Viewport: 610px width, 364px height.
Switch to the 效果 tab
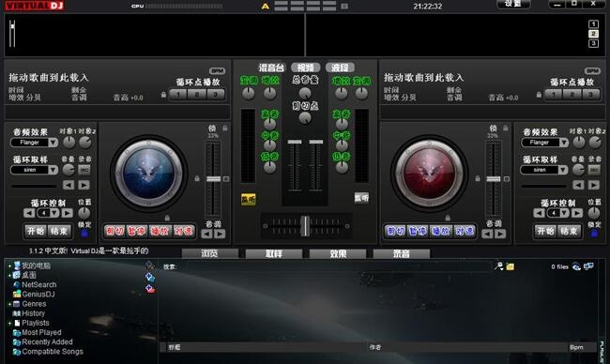click(338, 254)
